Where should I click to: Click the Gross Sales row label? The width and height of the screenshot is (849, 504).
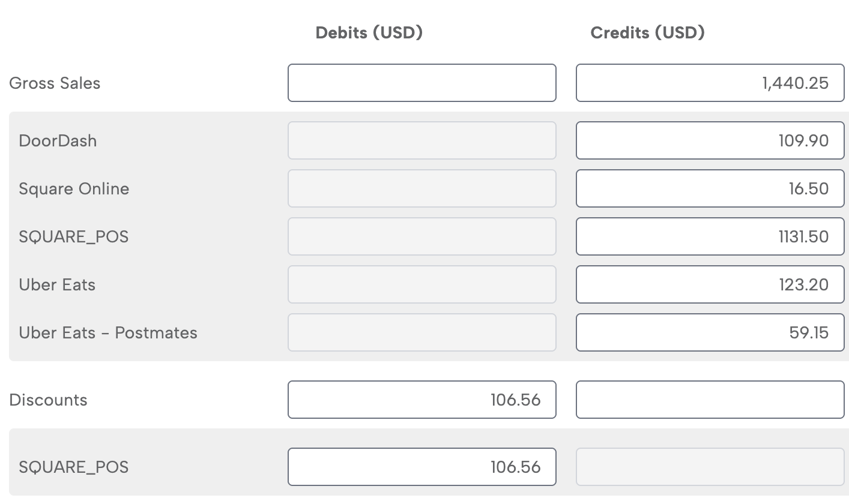click(x=55, y=83)
